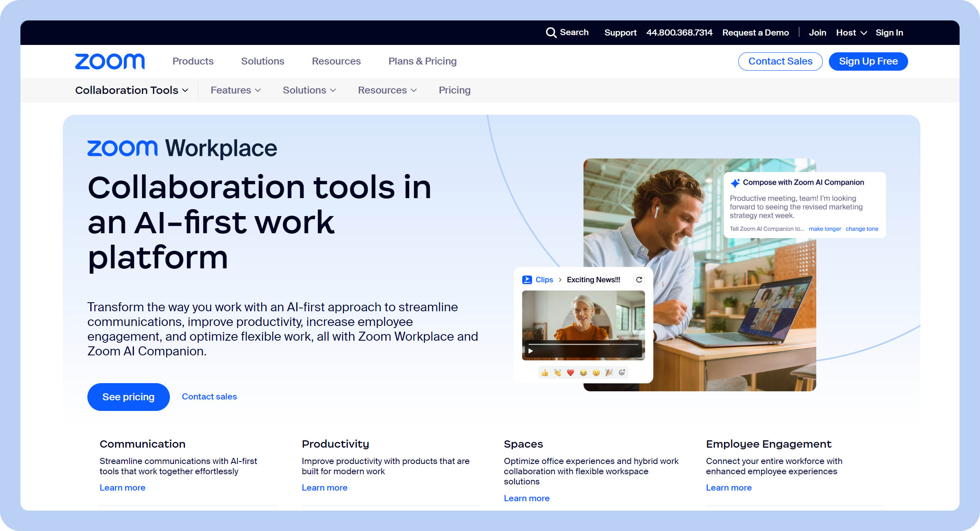Open the Plans & Pricing menu
980x531 pixels.
tap(422, 61)
